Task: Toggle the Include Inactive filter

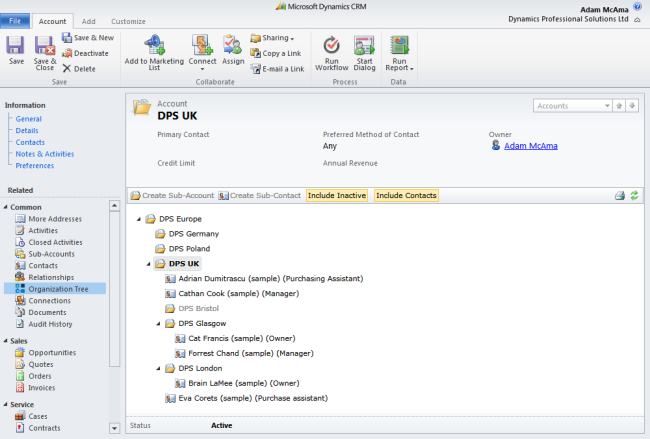Action: (x=337, y=196)
